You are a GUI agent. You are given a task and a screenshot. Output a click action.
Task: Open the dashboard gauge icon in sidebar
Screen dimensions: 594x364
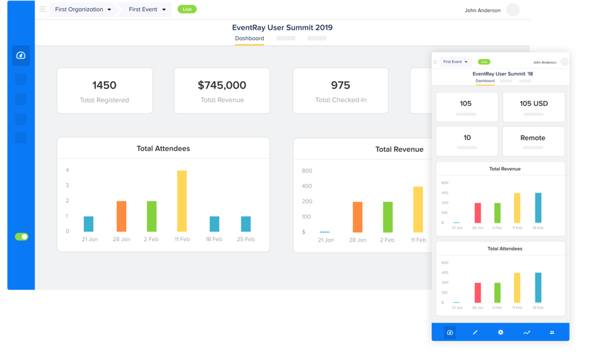21,55
